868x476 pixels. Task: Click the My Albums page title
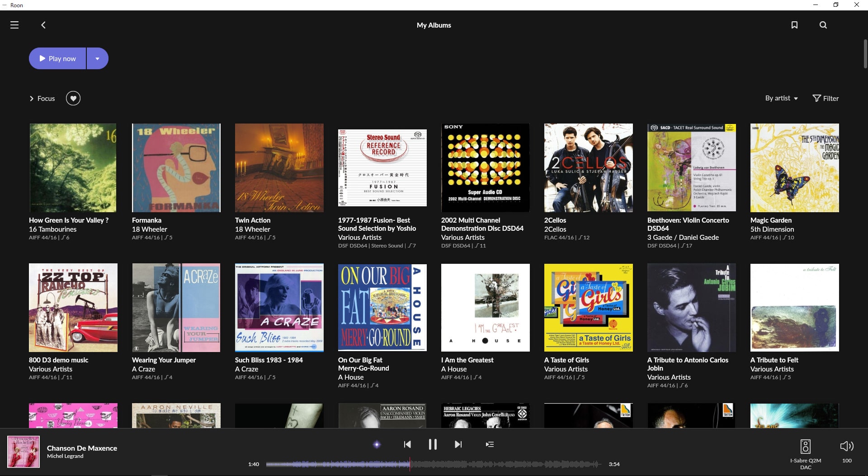click(x=434, y=25)
